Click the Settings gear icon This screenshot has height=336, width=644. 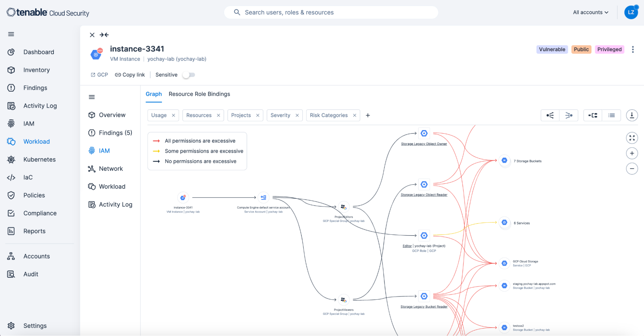click(x=11, y=326)
